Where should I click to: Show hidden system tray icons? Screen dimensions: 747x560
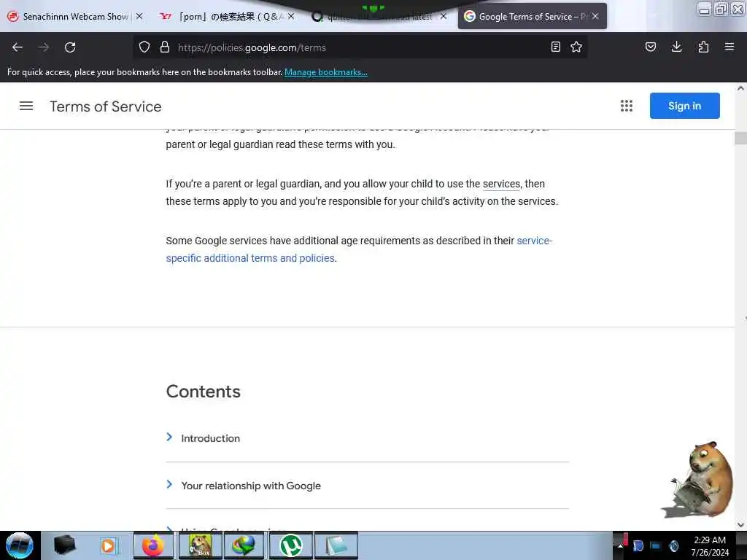coord(621,545)
